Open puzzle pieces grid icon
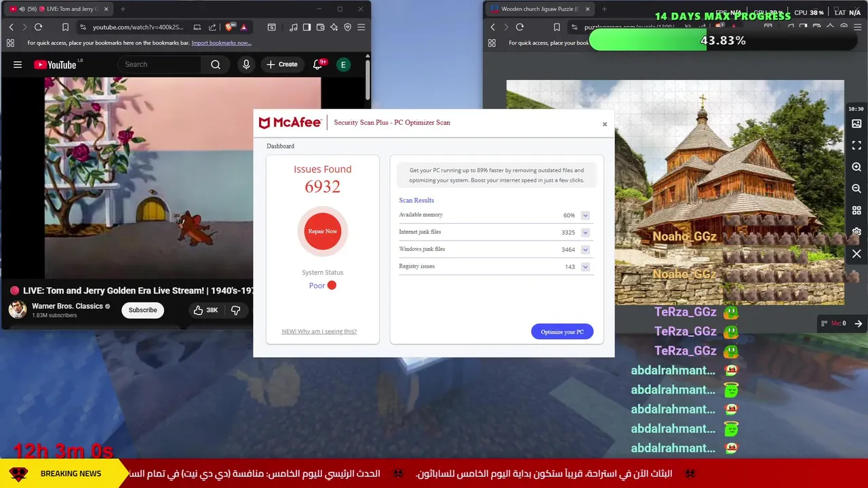 tap(856, 210)
